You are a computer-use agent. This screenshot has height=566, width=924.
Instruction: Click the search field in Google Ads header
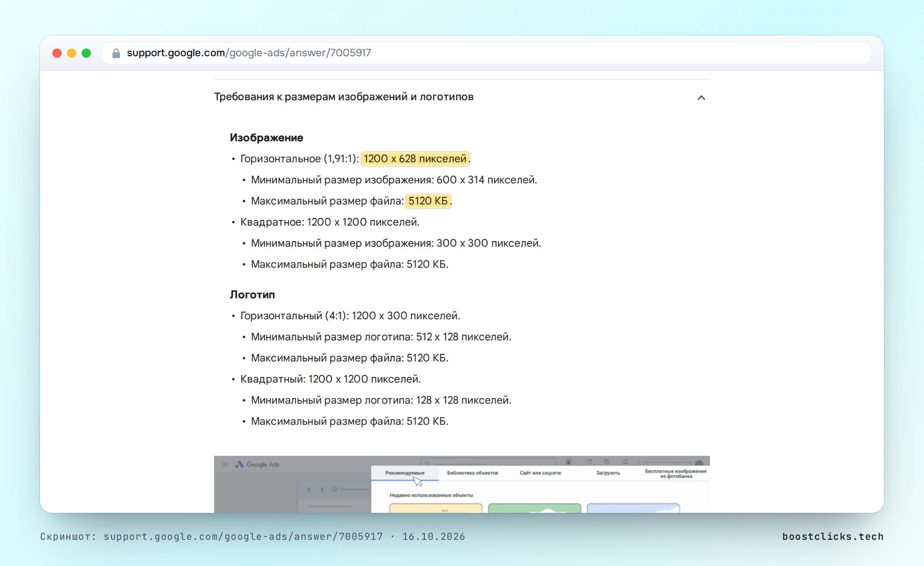coord(488,461)
